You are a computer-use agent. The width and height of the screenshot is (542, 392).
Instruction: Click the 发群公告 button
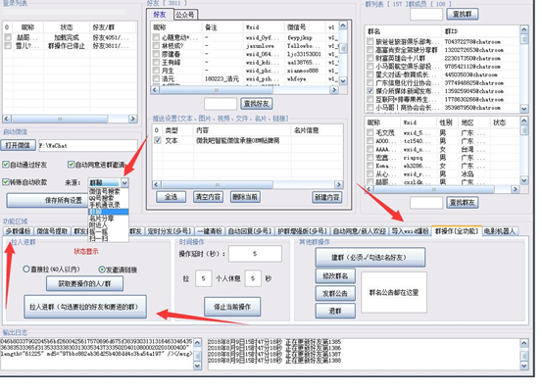point(335,293)
